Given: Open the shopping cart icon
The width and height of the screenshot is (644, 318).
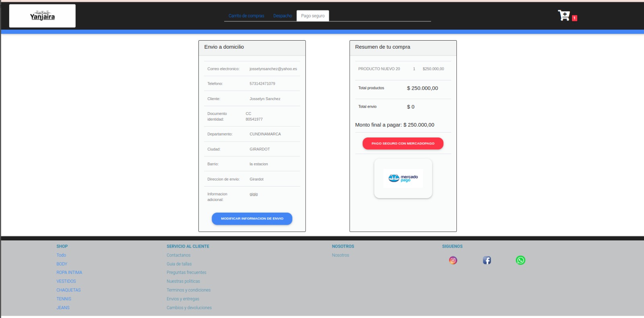Looking at the screenshot, I should [564, 15].
